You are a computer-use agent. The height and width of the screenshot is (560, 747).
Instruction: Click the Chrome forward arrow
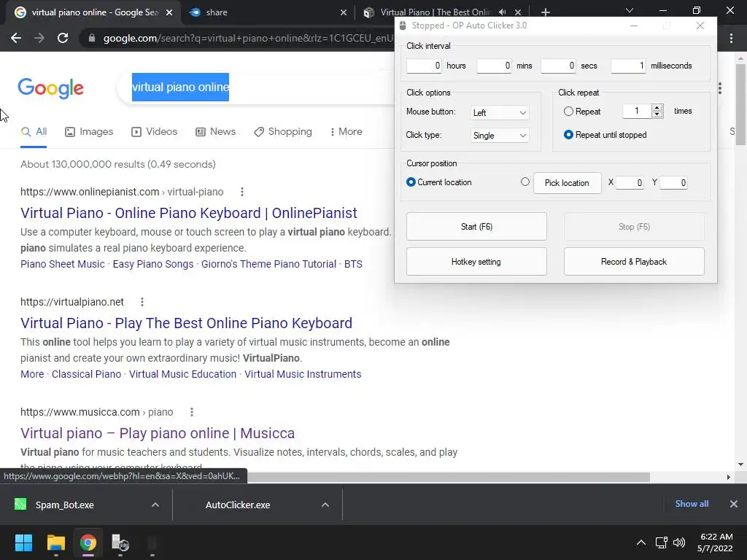click(x=39, y=38)
